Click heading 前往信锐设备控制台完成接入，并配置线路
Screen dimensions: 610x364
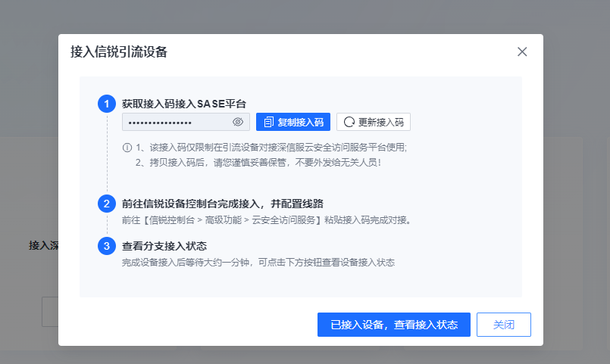[223, 204]
